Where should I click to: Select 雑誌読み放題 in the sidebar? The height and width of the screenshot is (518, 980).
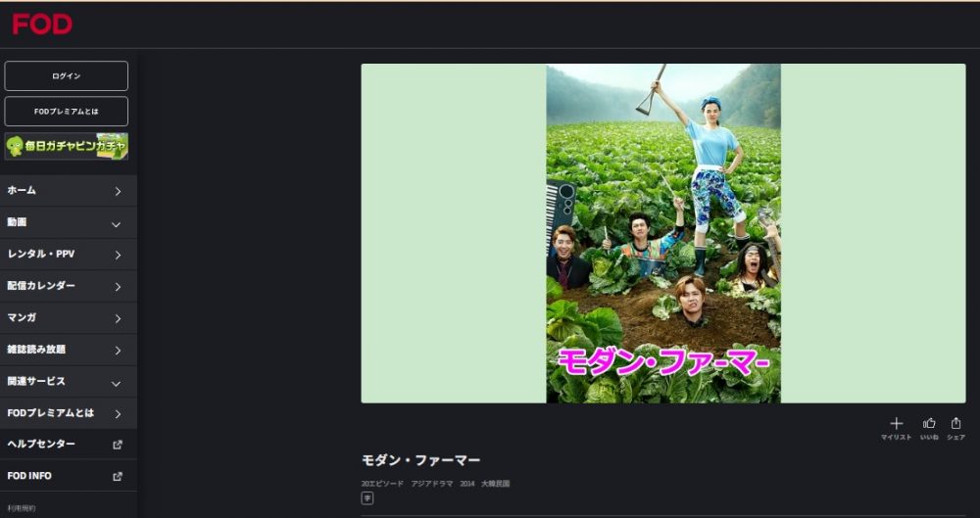tap(69, 350)
